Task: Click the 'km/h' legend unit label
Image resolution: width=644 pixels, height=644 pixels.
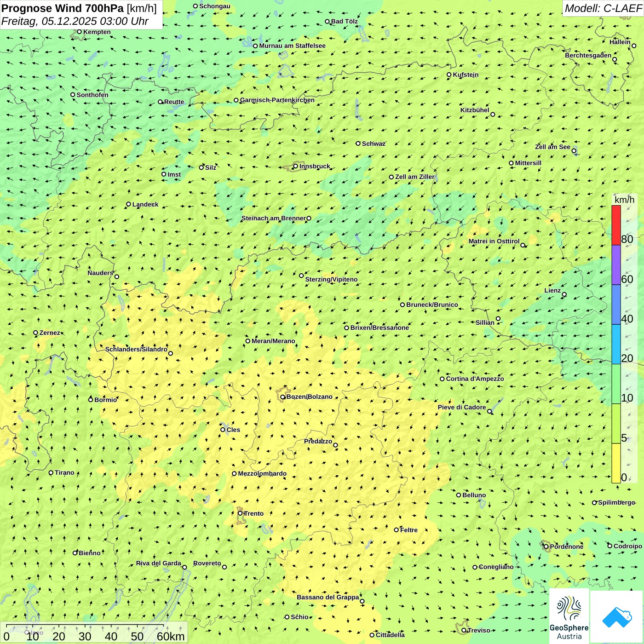Action: (x=624, y=200)
